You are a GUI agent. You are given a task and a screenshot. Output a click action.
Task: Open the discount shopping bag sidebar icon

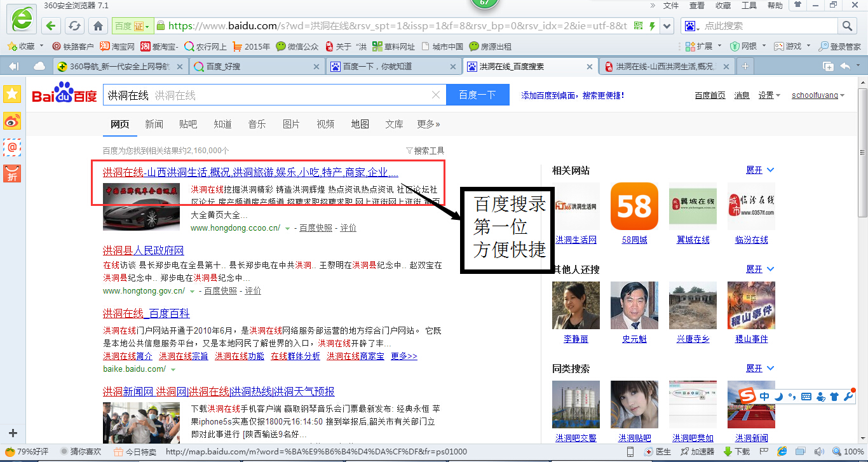pyautogui.click(x=12, y=173)
